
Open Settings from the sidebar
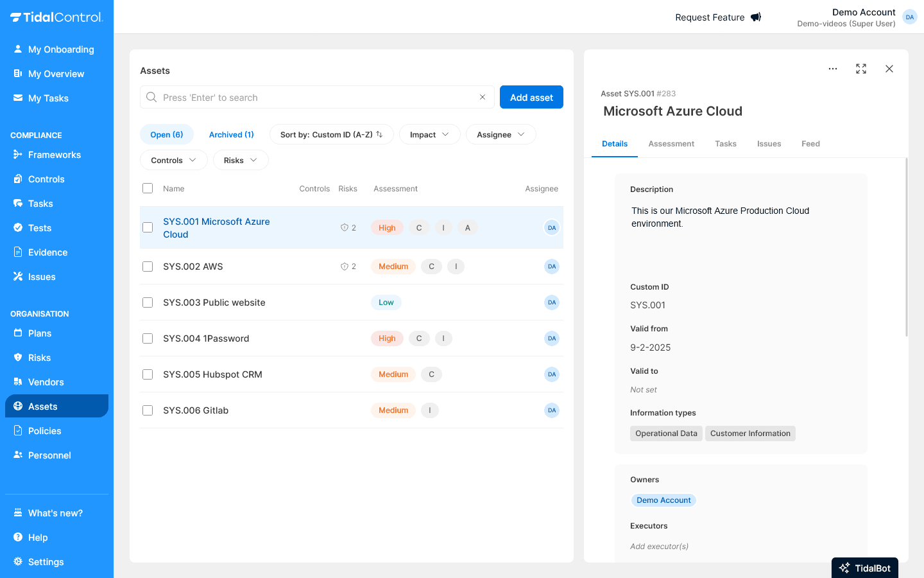point(46,562)
